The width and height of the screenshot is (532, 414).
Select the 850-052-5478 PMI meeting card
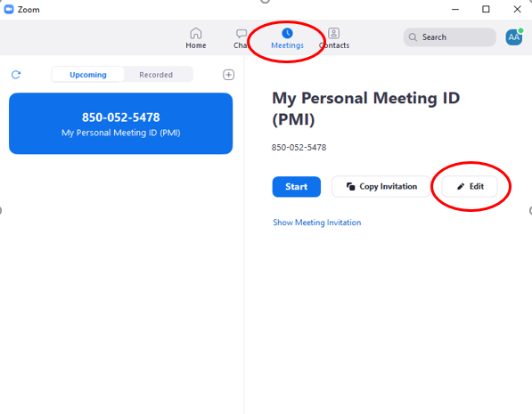coord(121,124)
